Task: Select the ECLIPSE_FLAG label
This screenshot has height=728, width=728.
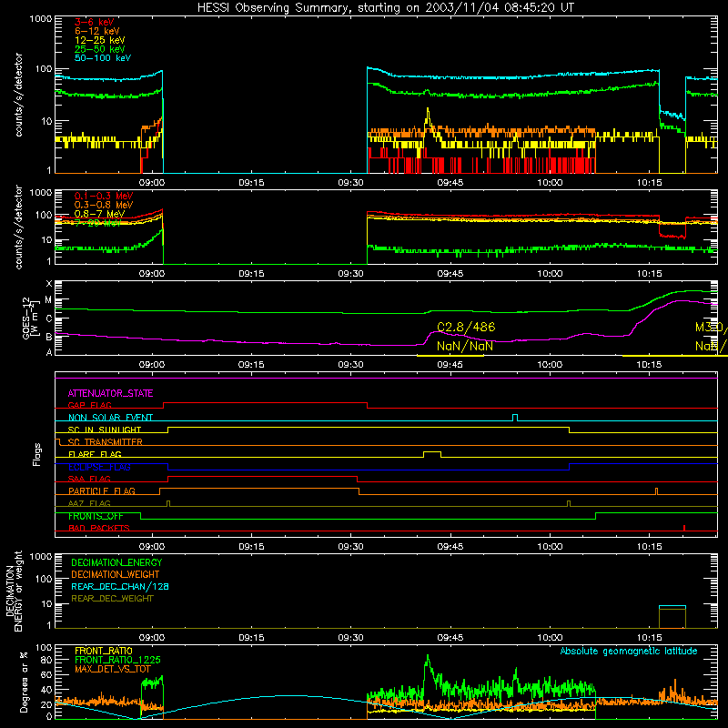Action: pyautogui.click(x=99, y=467)
